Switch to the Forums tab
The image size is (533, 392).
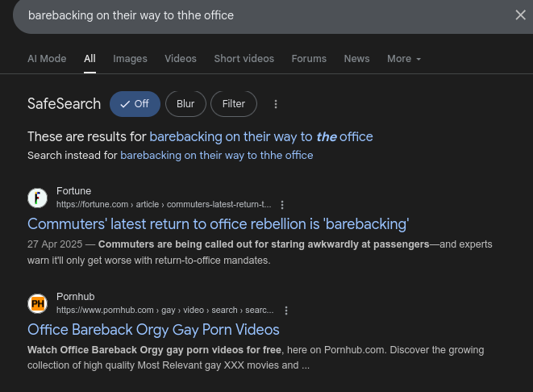309,58
